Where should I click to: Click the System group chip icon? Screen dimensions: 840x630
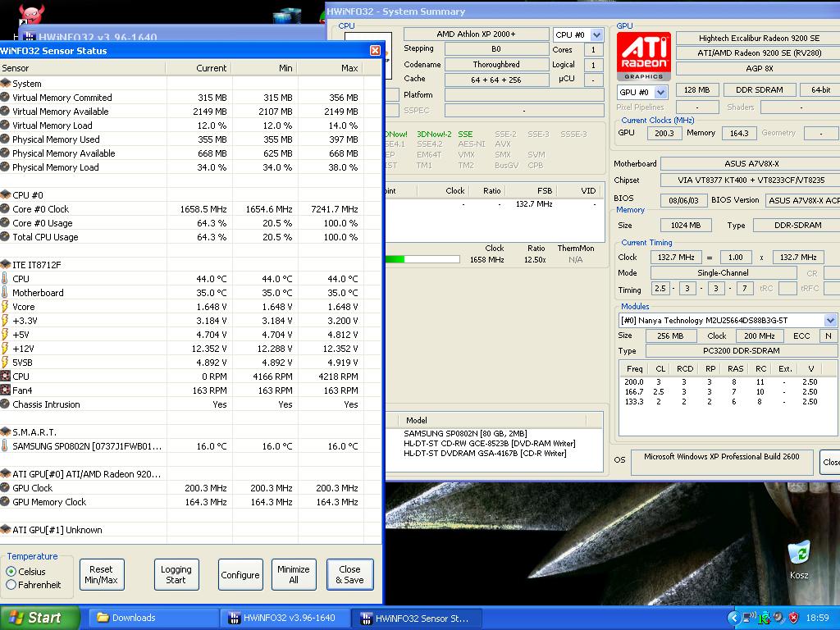coord(6,83)
